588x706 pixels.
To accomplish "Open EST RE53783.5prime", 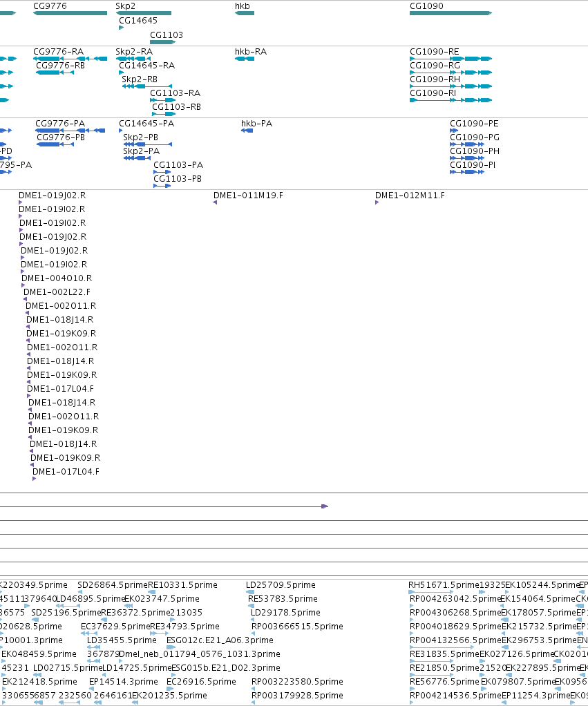I will [x=283, y=599].
